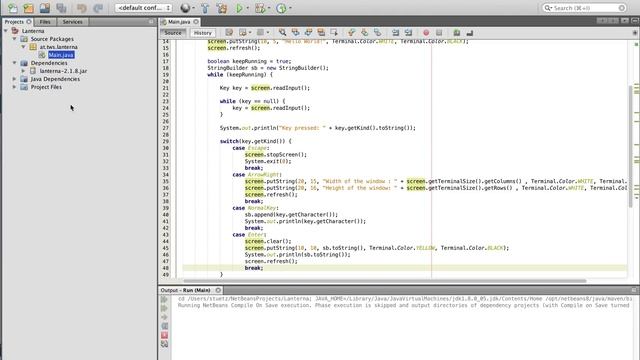Click the Undo arrow icon
Screen dimensions: 640x360
click(82, 8)
